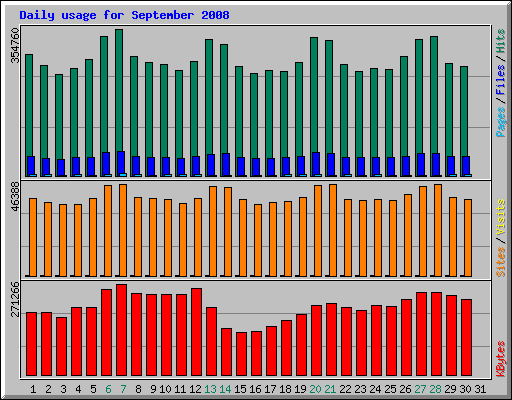512x400 pixels.
Task: Click the red KBytes bar for day 15
Action: click(241, 354)
